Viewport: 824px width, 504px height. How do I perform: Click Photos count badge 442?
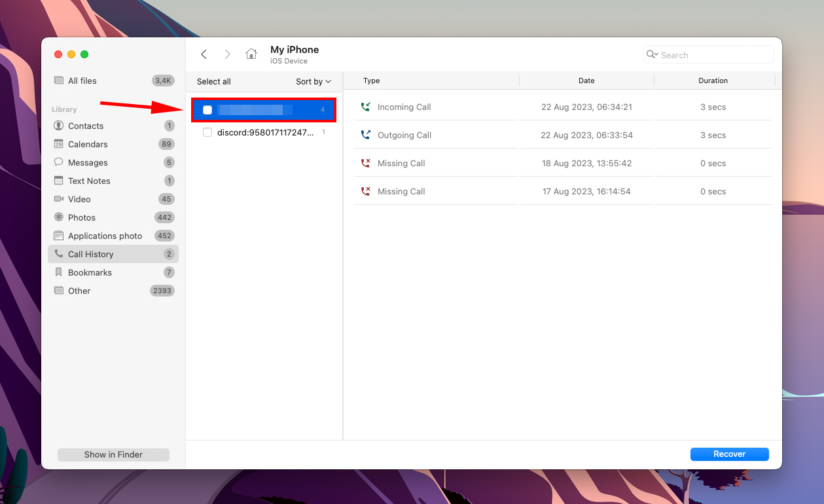click(x=164, y=217)
